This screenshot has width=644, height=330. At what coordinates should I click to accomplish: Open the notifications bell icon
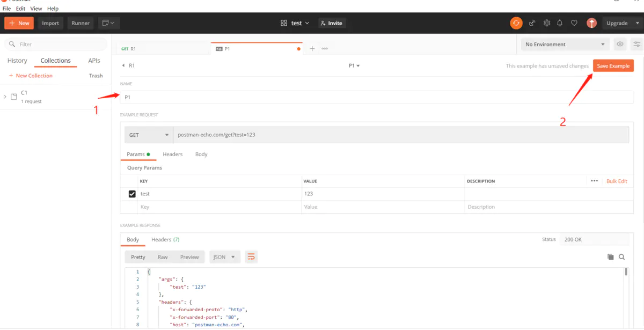pyautogui.click(x=560, y=23)
